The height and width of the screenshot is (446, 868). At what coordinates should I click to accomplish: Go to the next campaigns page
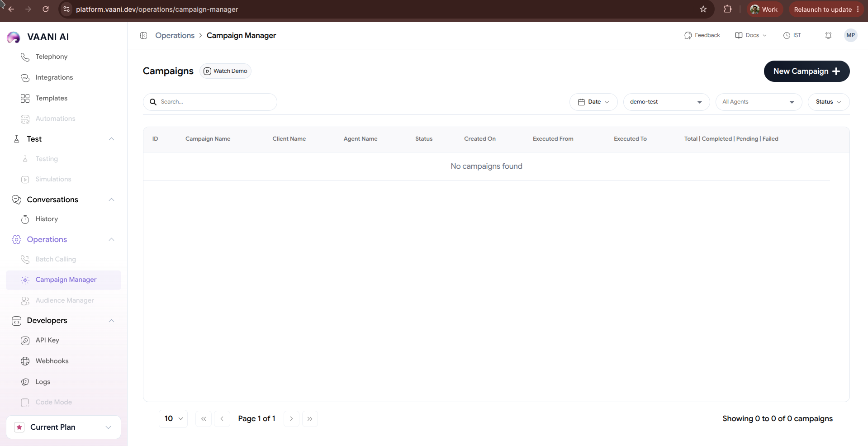(x=291, y=419)
